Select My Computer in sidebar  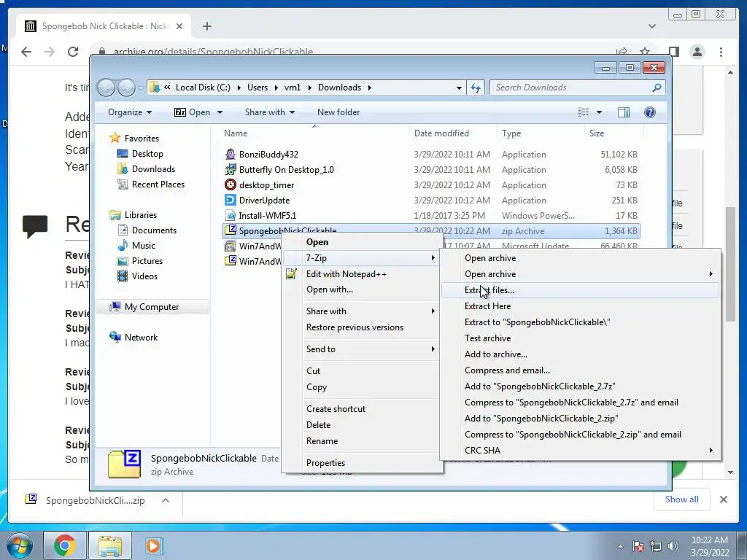[152, 307]
